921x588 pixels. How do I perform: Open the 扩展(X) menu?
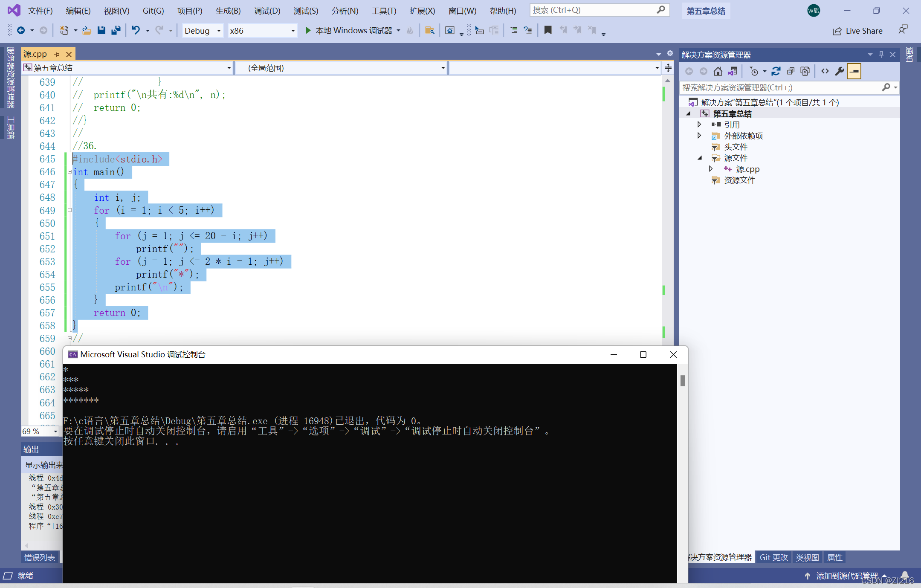coord(422,11)
